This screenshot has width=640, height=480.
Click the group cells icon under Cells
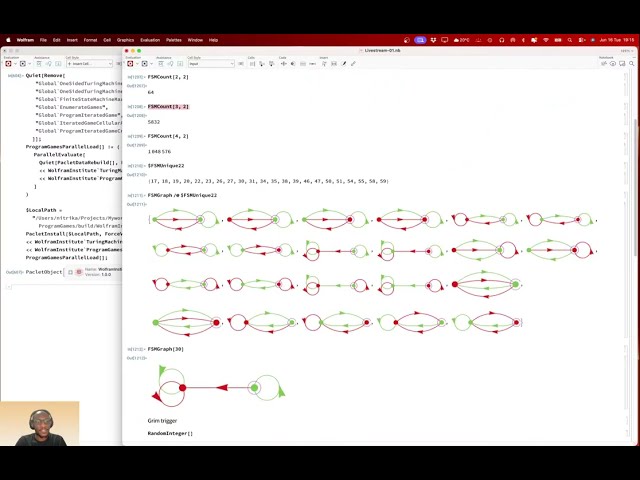[252, 64]
